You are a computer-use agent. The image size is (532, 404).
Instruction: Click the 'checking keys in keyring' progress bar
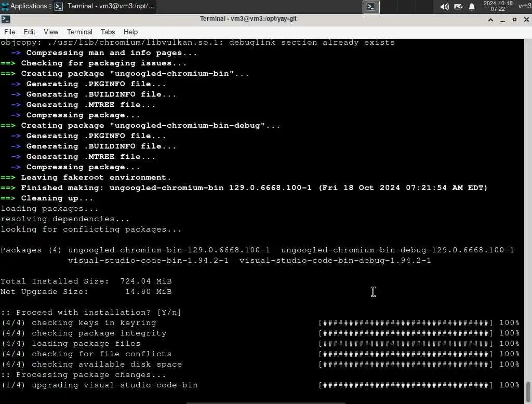coord(405,323)
